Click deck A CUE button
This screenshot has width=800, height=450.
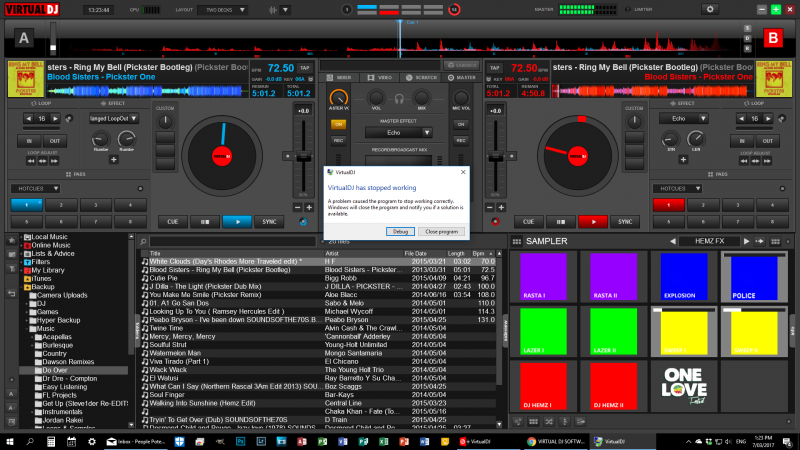tap(172, 222)
